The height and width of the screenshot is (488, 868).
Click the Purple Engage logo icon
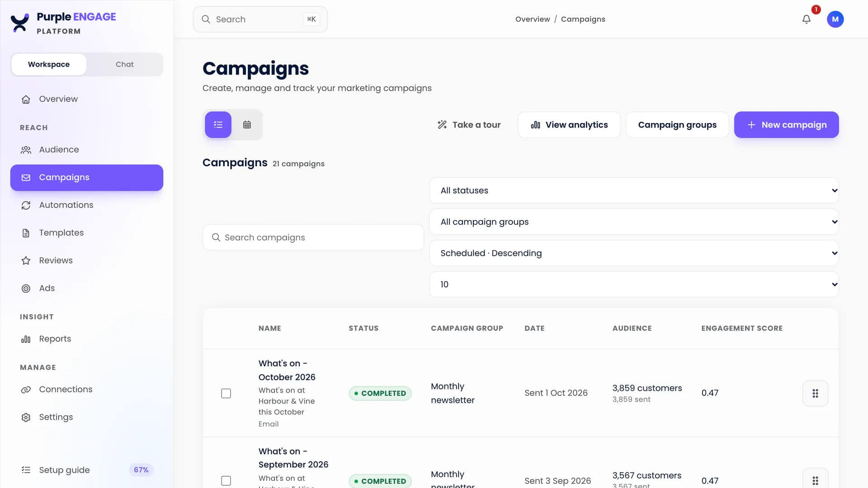pyautogui.click(x=19, y=23)
